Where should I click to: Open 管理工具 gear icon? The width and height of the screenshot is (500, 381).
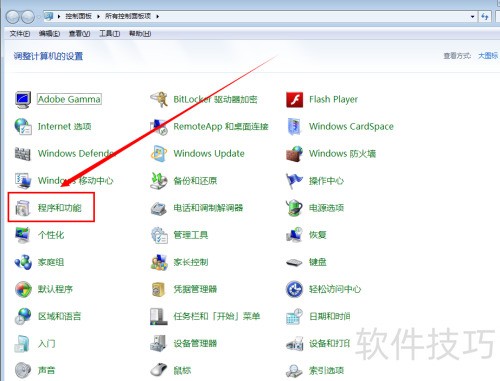pos(159,235)
